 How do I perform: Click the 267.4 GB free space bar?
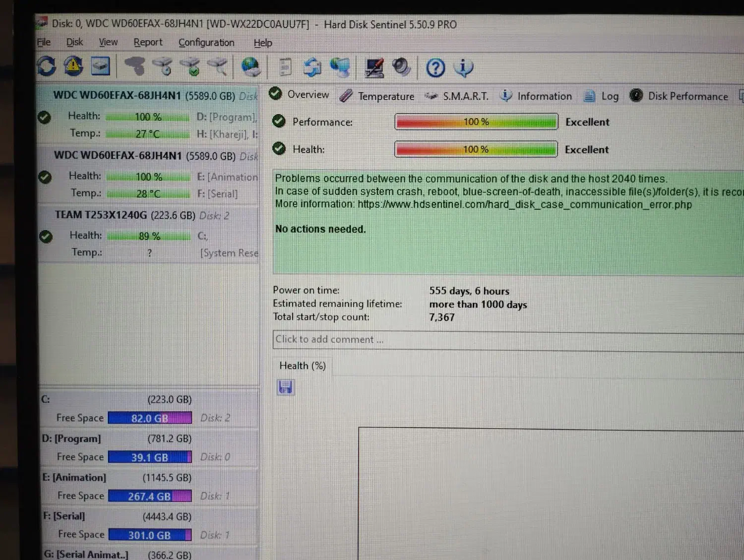(150, 496)
